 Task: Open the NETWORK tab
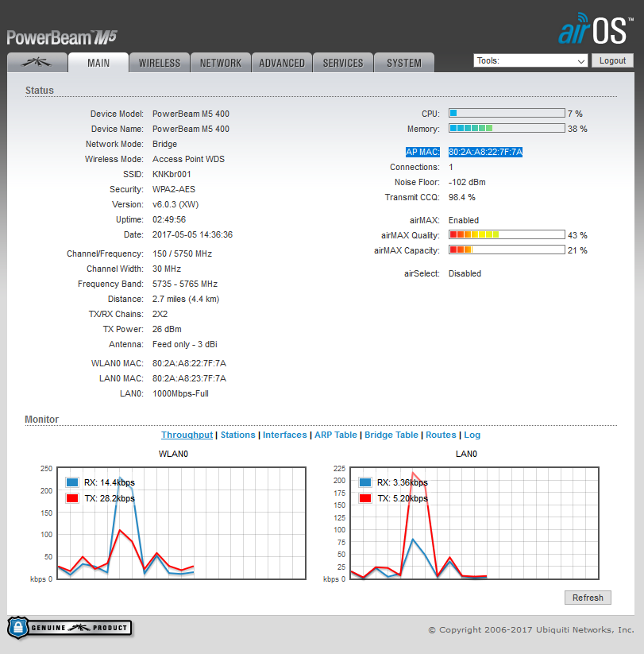coord(221,63)
